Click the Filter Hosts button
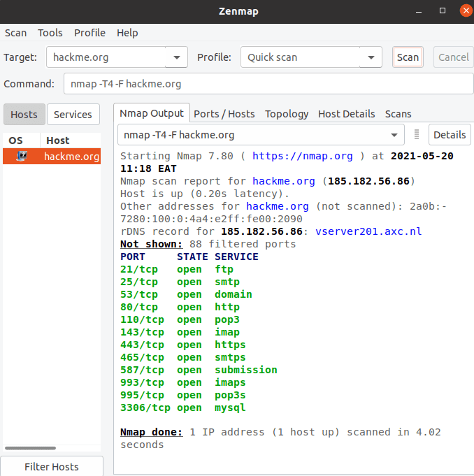The image size is (474, 476). tap(51, 466)
